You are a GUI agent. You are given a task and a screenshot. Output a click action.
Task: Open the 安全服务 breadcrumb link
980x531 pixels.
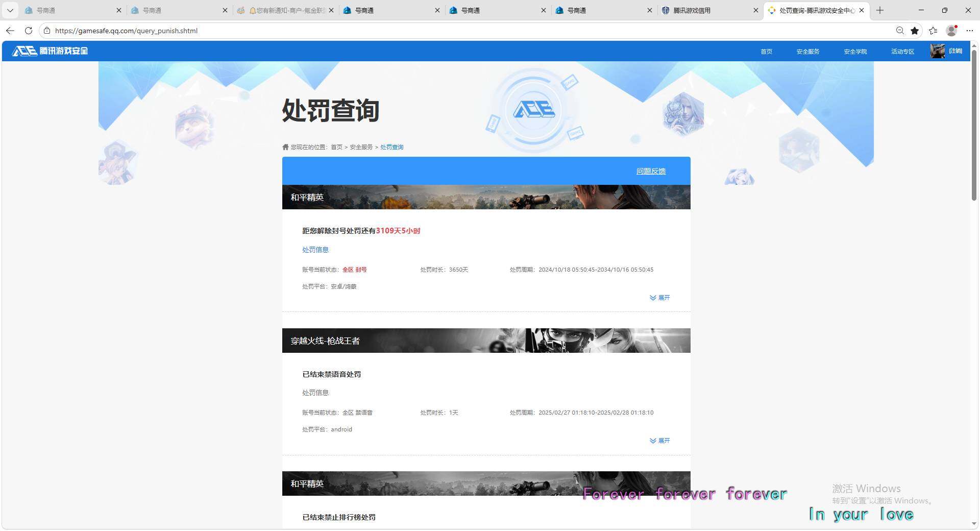[360, 147]
